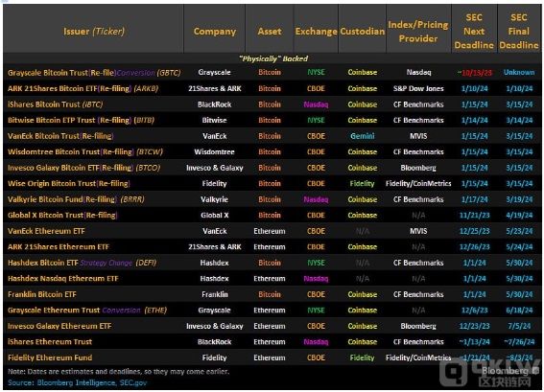The width and height of the screenshot is (544, 392).
Task: Click '11/21/23' next deadline for Global X
Action: [474, 216]
